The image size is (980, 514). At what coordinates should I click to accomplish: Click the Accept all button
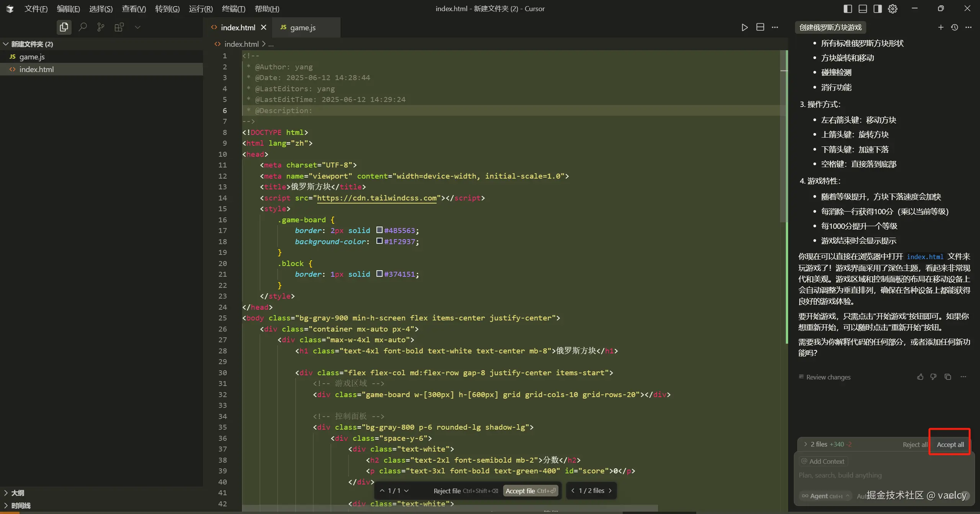pyautogui.click(x=950, y=445)
